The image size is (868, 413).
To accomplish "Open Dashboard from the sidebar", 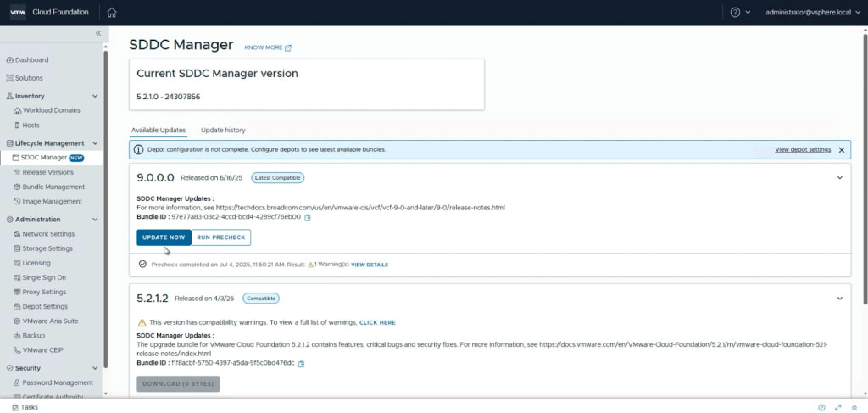I will tap(31, 60).
